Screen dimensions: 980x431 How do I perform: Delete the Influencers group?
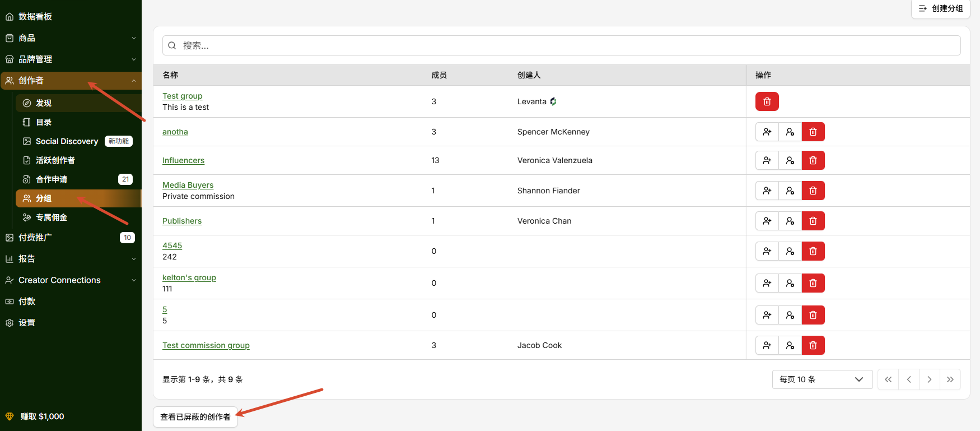[x=813, y=160]
